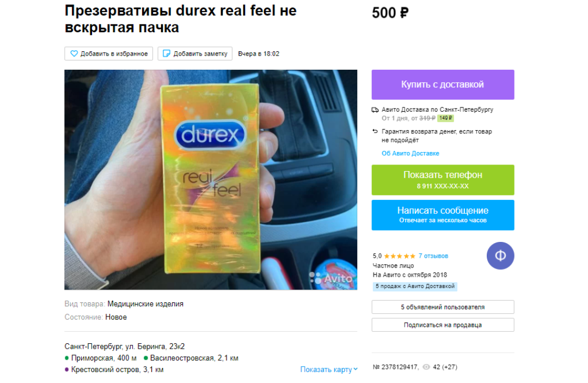Screen dimensions: 588x383
Task: Click the eye views counter icon
Action: tap(426, 367)
